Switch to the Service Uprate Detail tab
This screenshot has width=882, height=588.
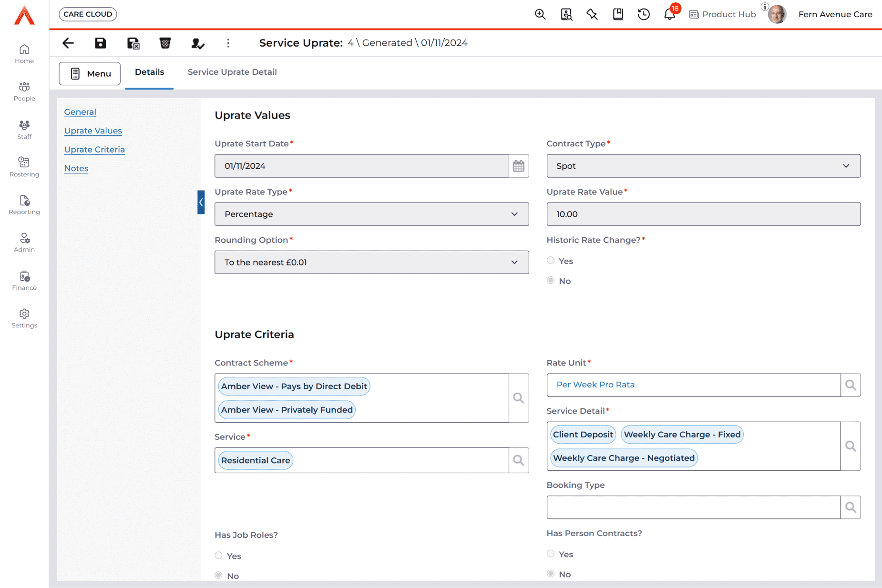[232, 72]
